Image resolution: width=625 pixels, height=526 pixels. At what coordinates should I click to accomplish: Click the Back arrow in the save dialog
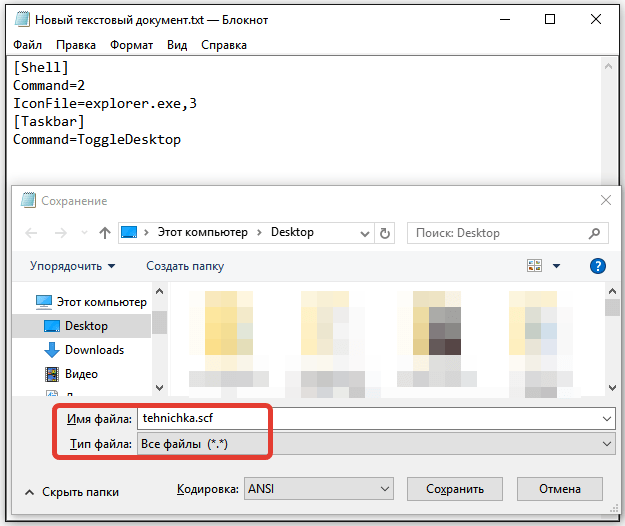pos(31,233)
